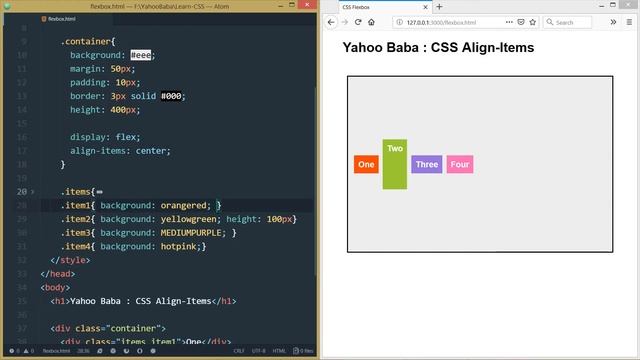Close the CSS Flexbox browser tab
The height and width of the screenshot is (360, 640).
pos(425,7)
